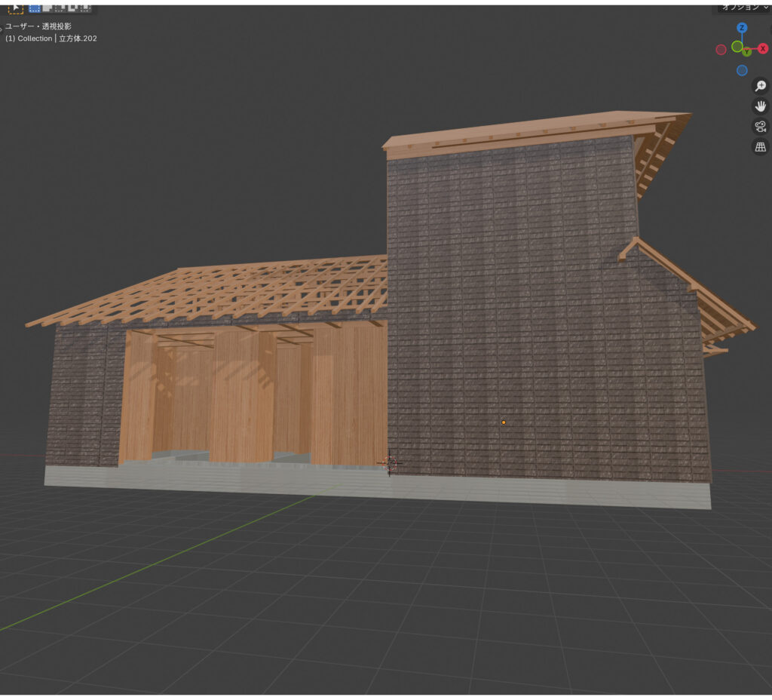Toggle perspective/orthographic projection grid button
772x700 pixels.
[x=761, y=147]
